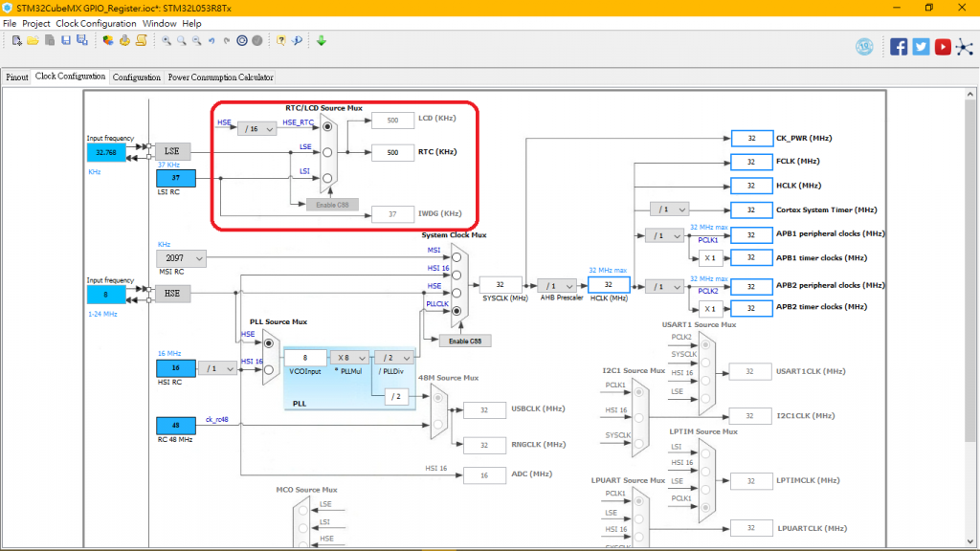Open the AHB Prescaler /1 dropdown

[x=557, y=286]
